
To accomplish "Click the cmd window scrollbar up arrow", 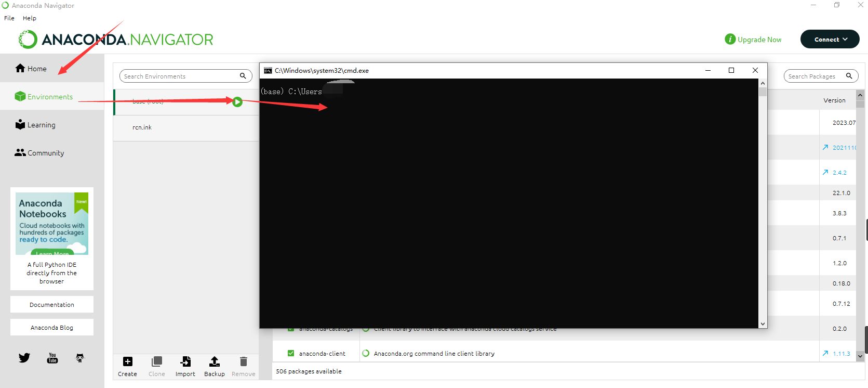I will [x=763, y=83].
